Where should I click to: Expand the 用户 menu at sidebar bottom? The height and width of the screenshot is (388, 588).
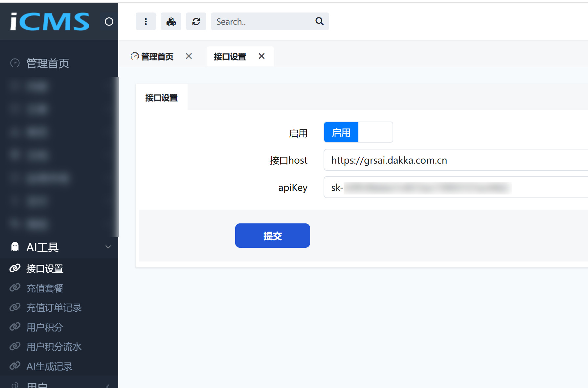[x=59, y=384]
